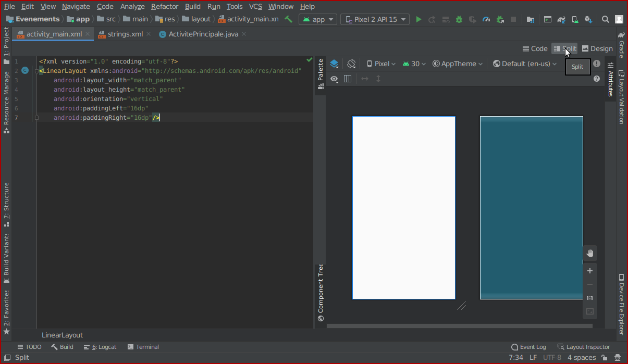This screenshot has width=628, height=364.
Task: Open the design warnings exclamation icon
Action: [597, 64]
